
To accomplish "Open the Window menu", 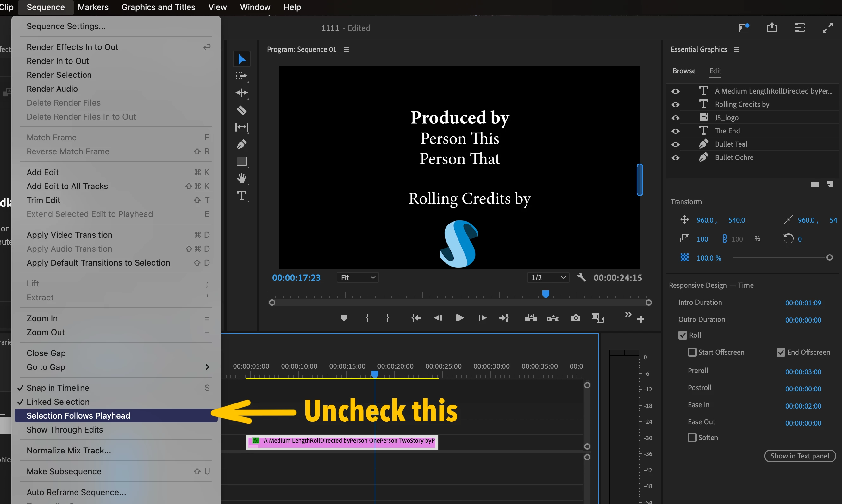I will pos(255,7).
